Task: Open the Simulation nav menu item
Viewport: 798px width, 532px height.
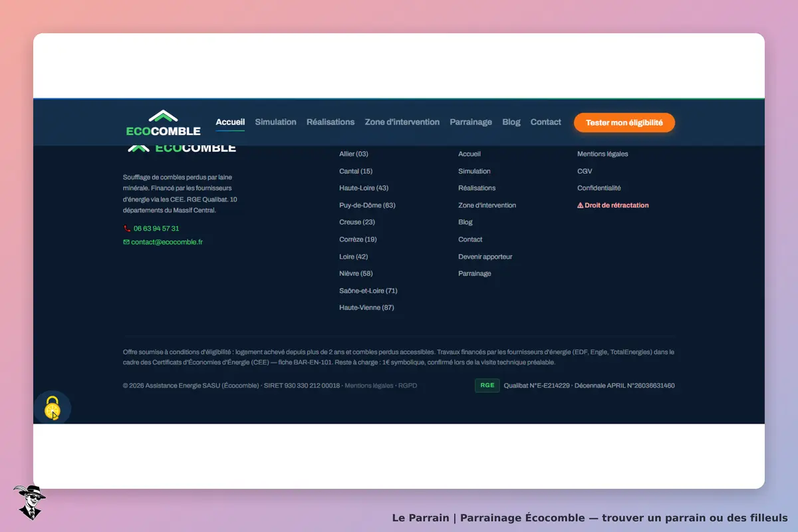Action: [275, 122]
